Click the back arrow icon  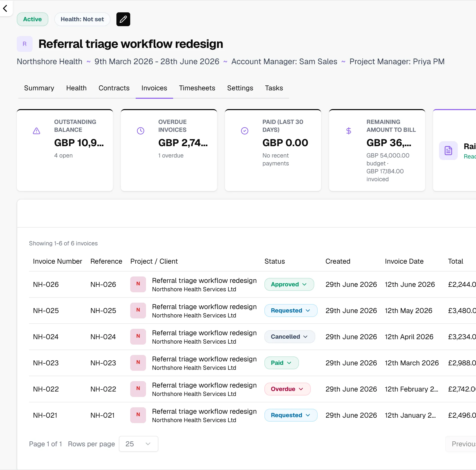tap(5, 8)
